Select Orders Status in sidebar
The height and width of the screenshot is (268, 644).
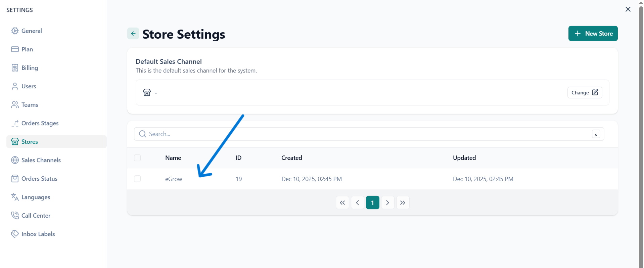pos(39,179)
